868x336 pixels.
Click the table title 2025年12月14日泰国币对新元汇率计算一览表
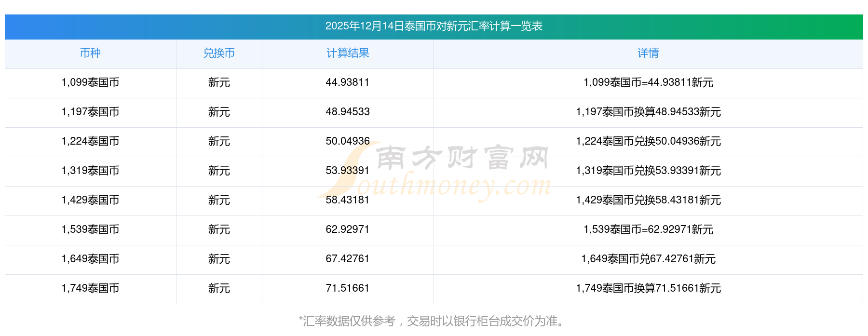(434, 26)
